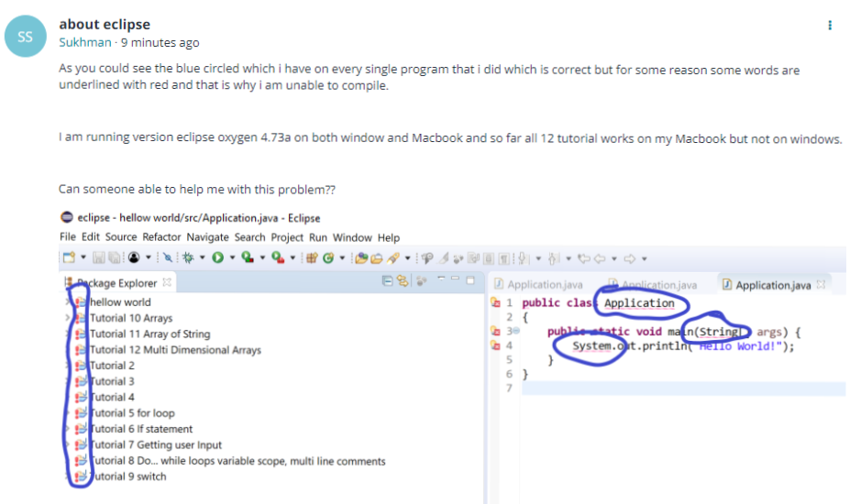Open the Forward history dropdown arrow
The width and height of the screenshot is (861, 504).
click(x=645, y=258)
